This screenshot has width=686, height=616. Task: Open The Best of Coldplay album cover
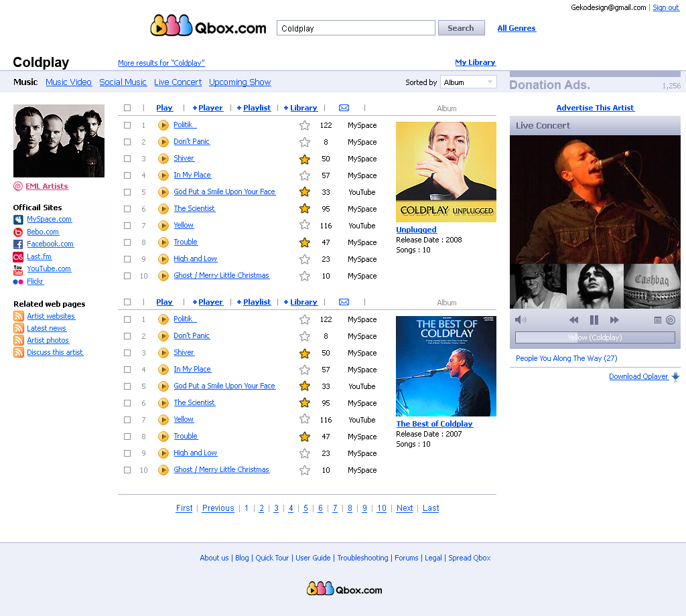(x=445, y=366)
